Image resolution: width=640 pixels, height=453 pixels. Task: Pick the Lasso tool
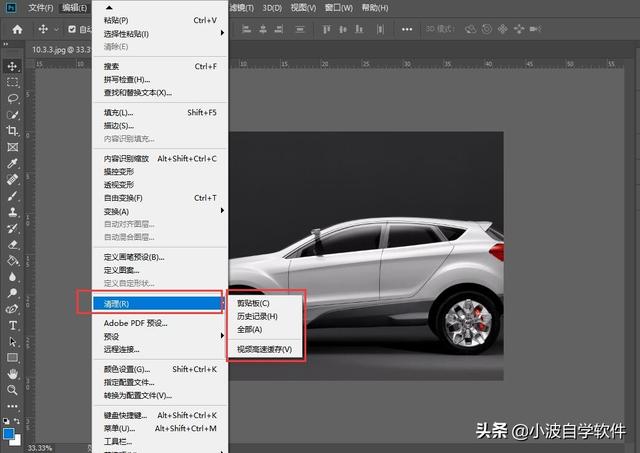[x=13, y=98]
